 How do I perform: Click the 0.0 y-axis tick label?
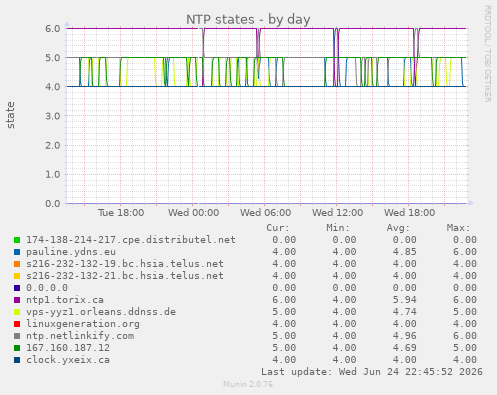[53, 203]
